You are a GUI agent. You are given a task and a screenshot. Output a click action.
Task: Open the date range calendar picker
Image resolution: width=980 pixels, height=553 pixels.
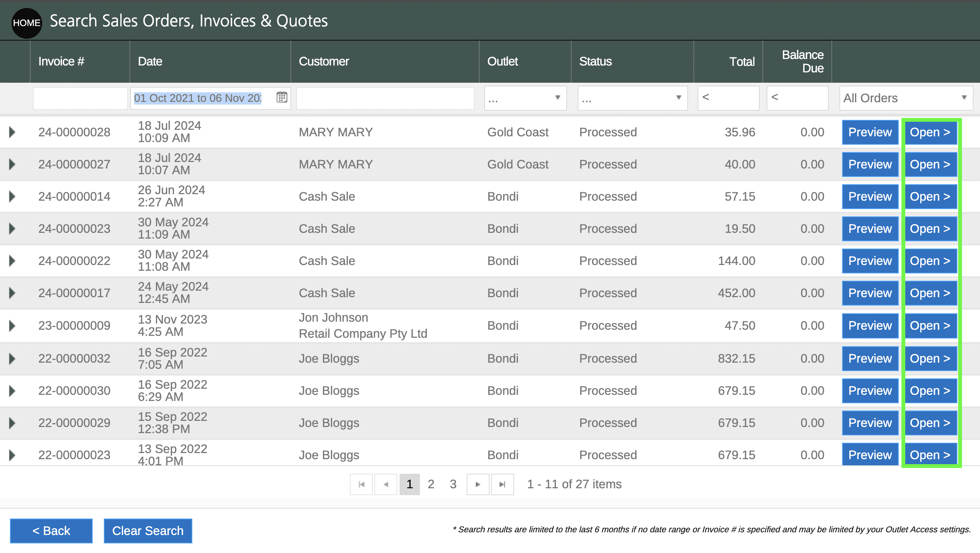click(282, 98)
